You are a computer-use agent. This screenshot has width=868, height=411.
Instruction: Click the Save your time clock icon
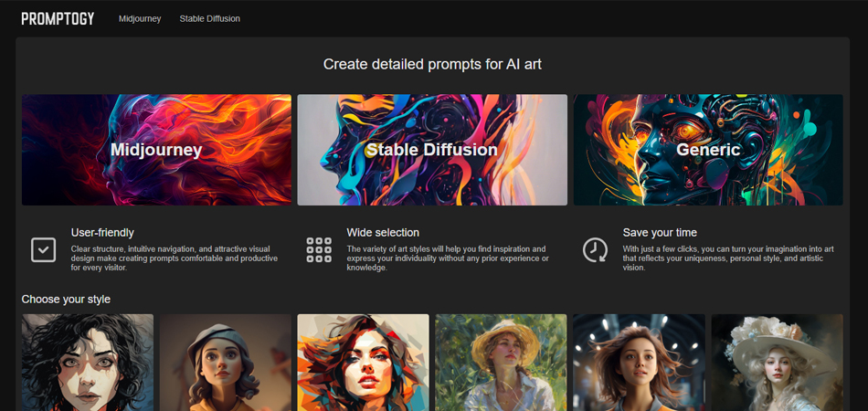[x=595, y=250]
